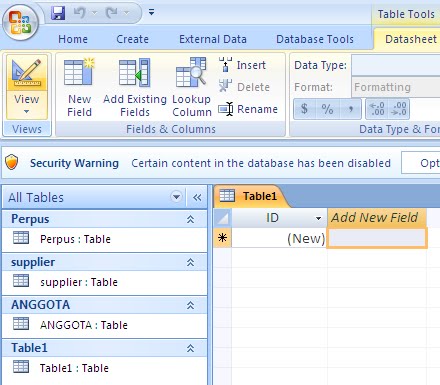Open ANGGOTA : Table item
This screenshot has width=440, height=385.
pos(104,325)
